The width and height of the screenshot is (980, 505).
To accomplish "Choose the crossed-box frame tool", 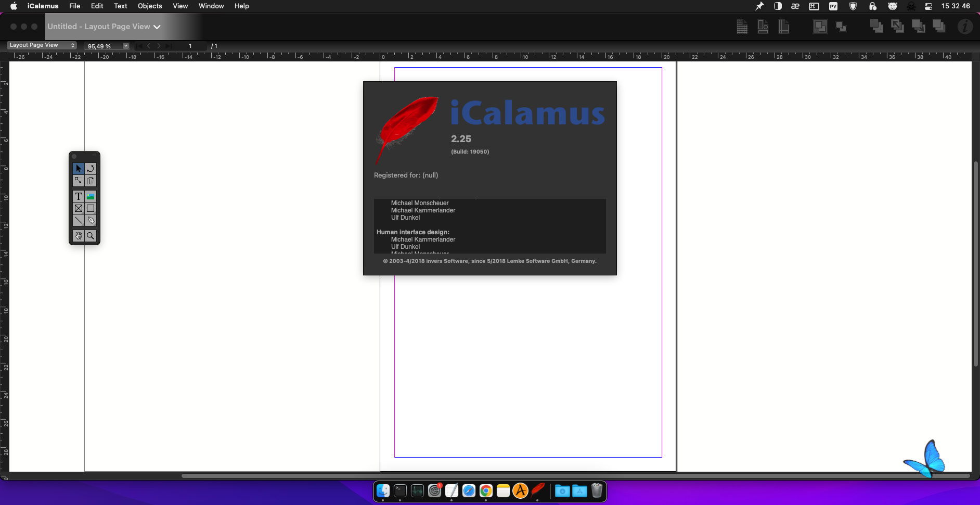I will click(x=78, y=208).
